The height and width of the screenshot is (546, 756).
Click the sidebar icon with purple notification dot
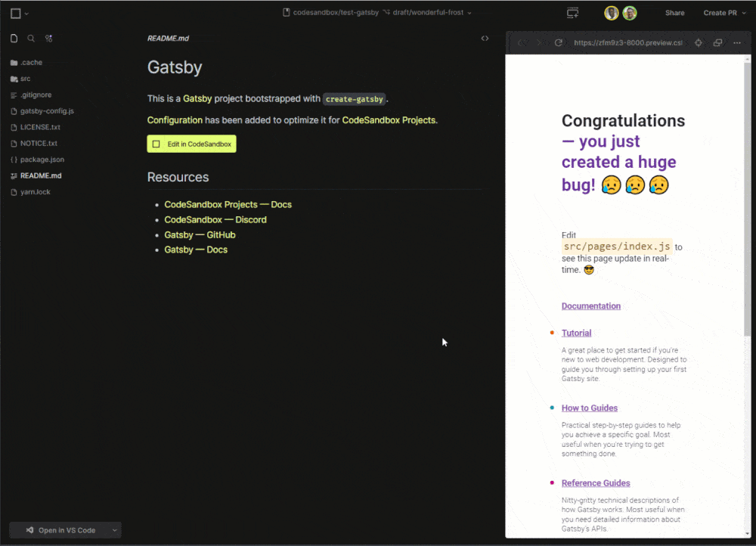[48, 38]
